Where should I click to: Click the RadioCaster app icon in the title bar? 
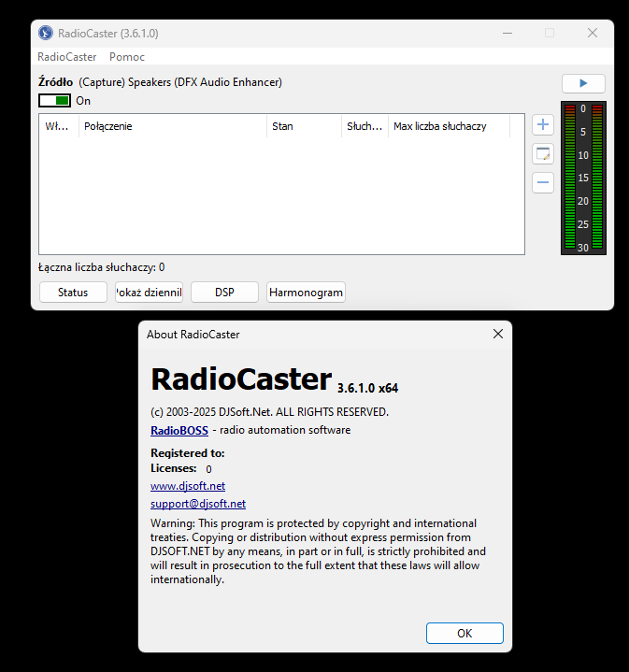[46, 33]
